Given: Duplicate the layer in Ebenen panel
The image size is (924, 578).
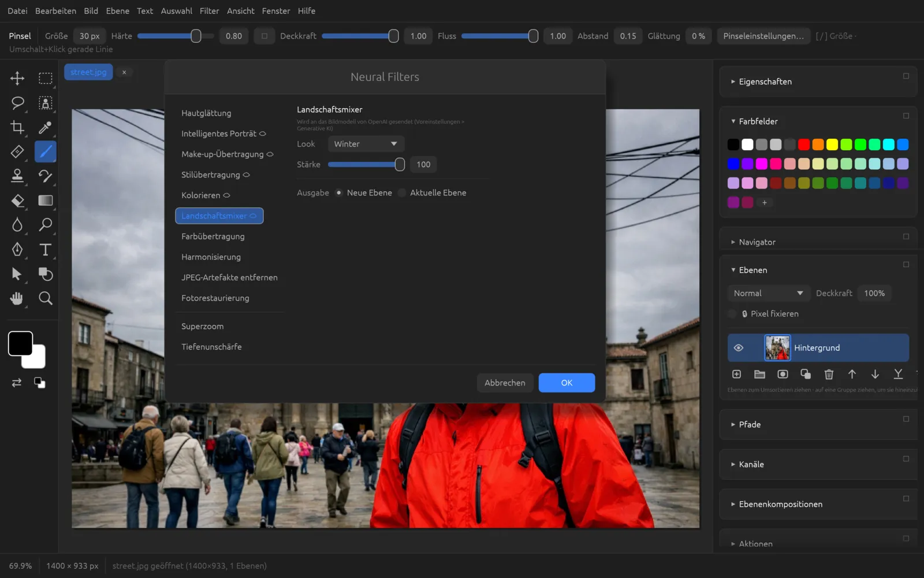Looking at the screenshot, I should tap(806, 375).
